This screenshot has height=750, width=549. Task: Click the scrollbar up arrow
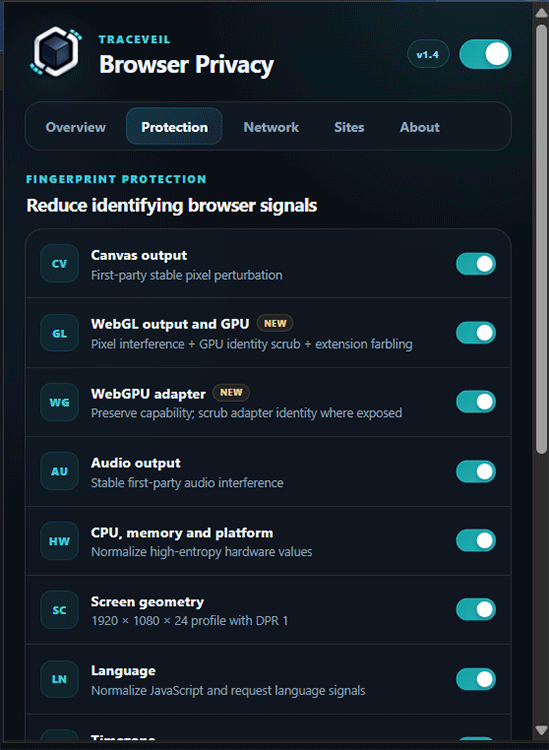tap(541, 13)
